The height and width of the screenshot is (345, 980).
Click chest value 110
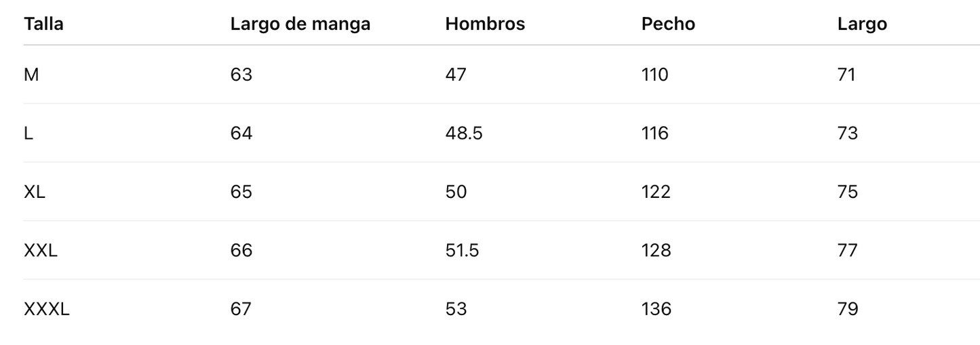pos(654,75)
